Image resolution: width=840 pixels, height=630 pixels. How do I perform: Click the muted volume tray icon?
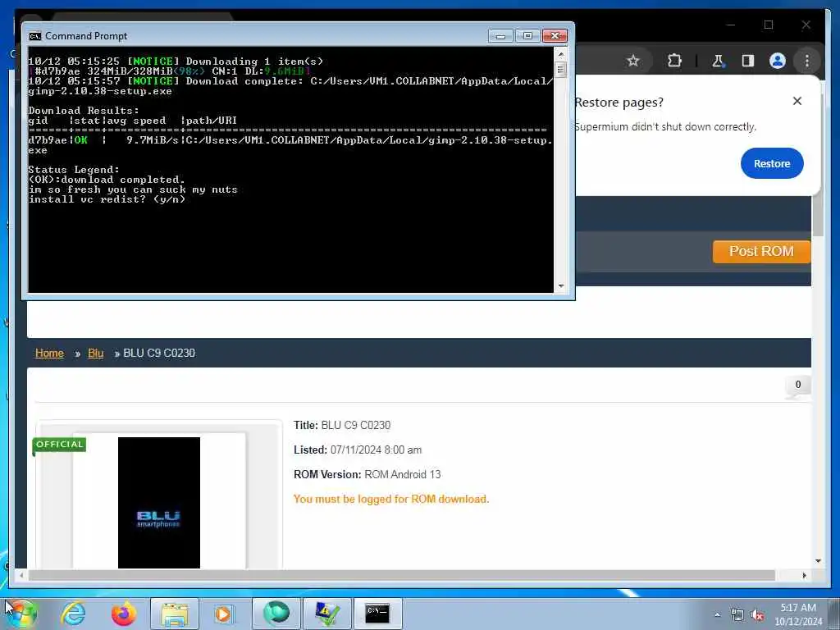[x=757, y=615]
